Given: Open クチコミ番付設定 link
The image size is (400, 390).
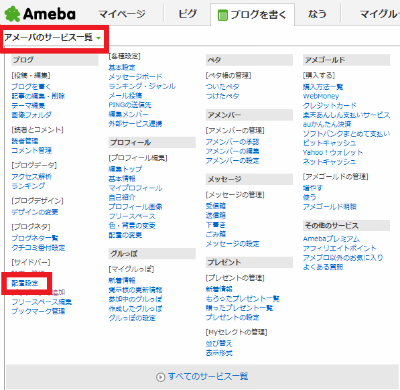Looking at the screenshot, I should 38,248.
